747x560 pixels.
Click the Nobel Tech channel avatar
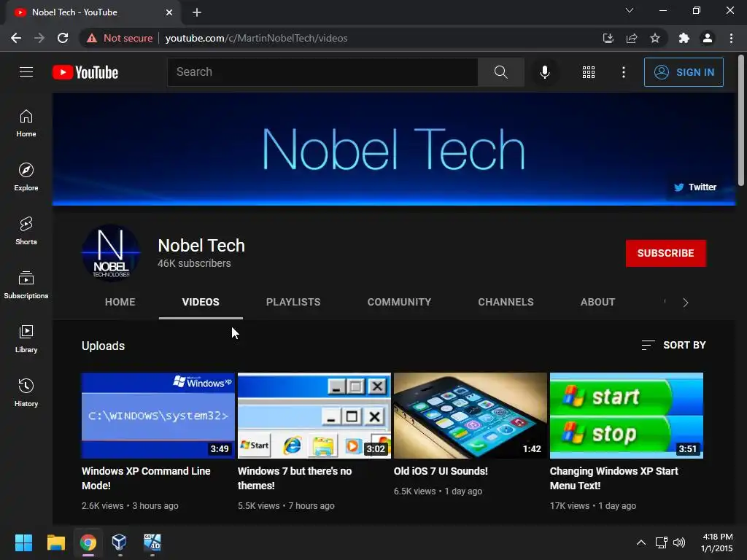tap(111, 253)
